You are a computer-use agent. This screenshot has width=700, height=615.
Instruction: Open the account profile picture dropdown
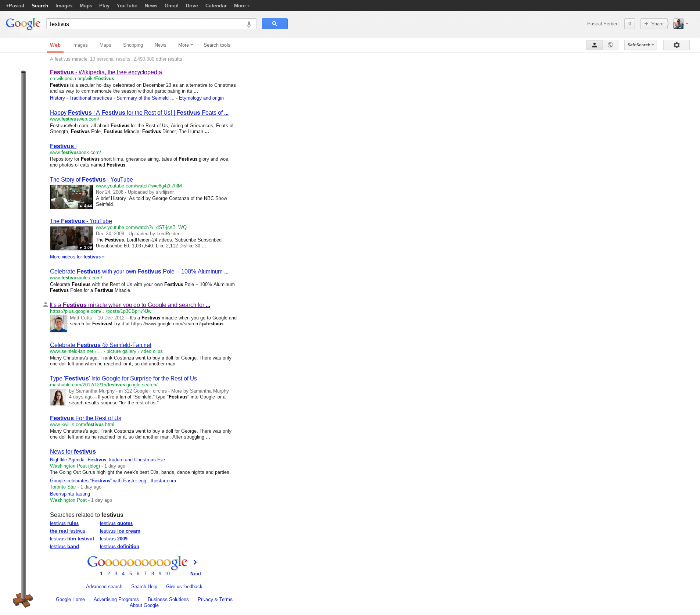pyautogui.click(x=681, y=24)
